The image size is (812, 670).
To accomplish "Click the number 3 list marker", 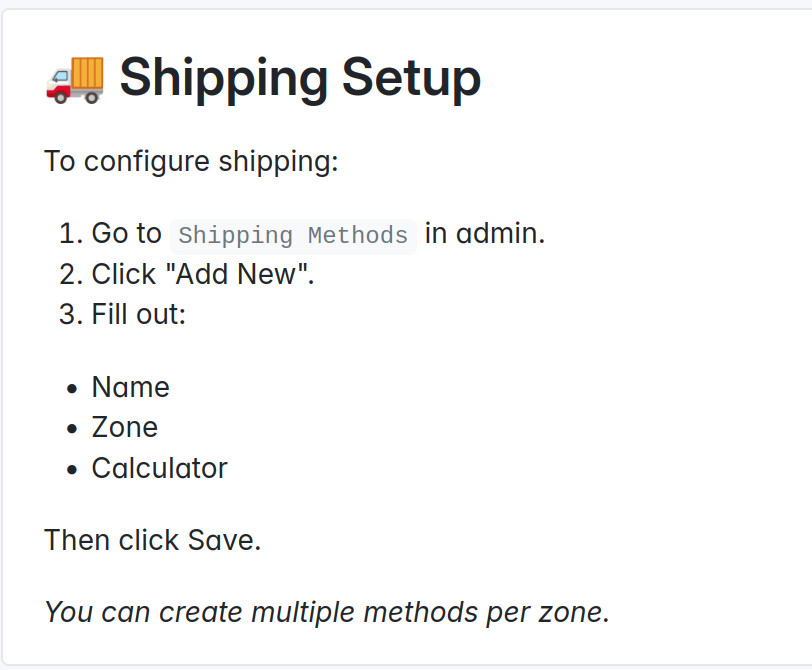I will click(x=67, y=314).
